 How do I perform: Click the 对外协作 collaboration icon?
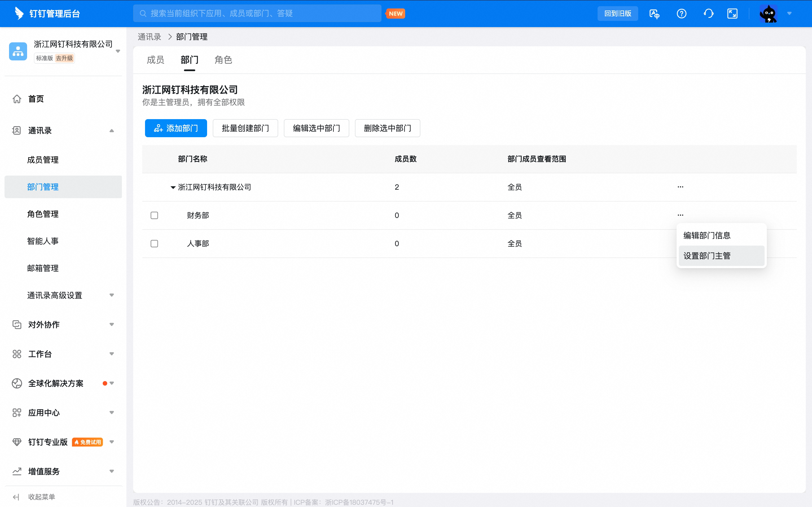click(x=17, y=325)
